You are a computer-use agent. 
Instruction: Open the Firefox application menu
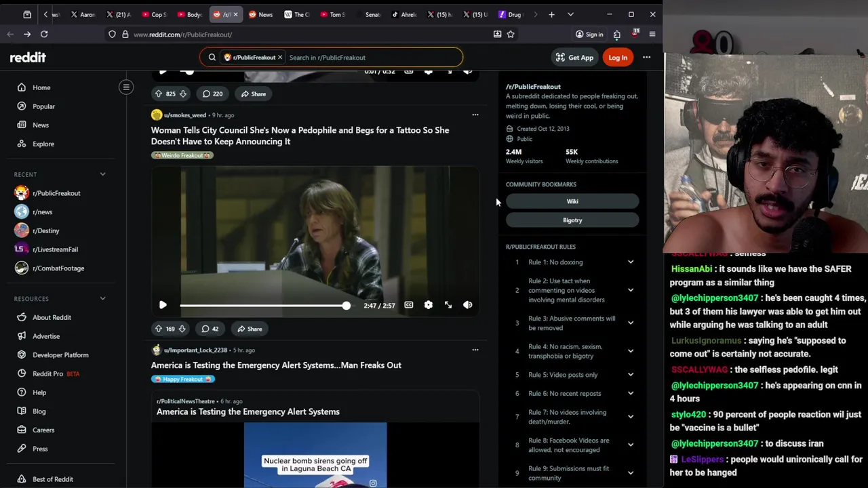click(652, 34)
